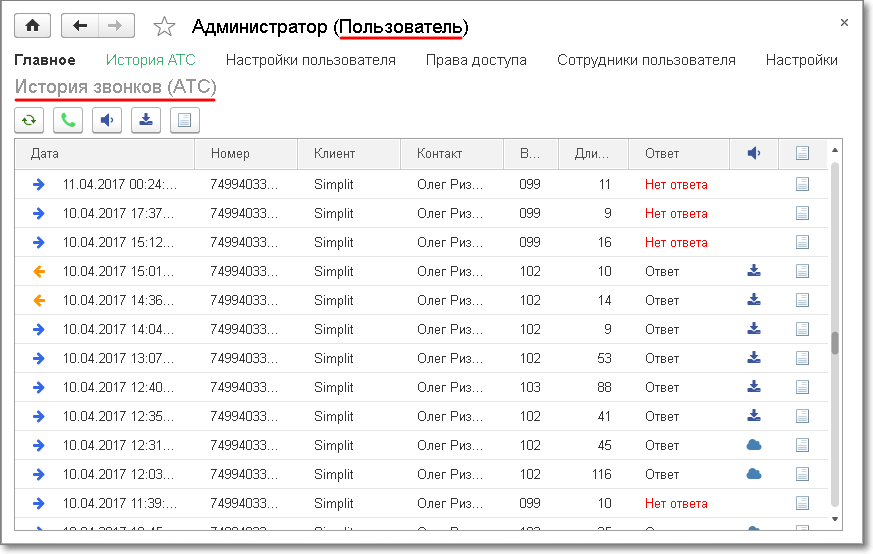Click the Home button in the header
The width and height of the screenshot is (873, 554).
pos(32,26)
